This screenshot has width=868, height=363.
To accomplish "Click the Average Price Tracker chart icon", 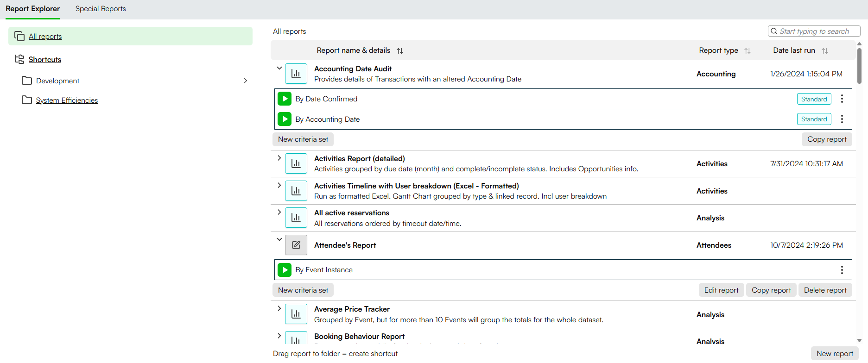I will click(296, 314).
